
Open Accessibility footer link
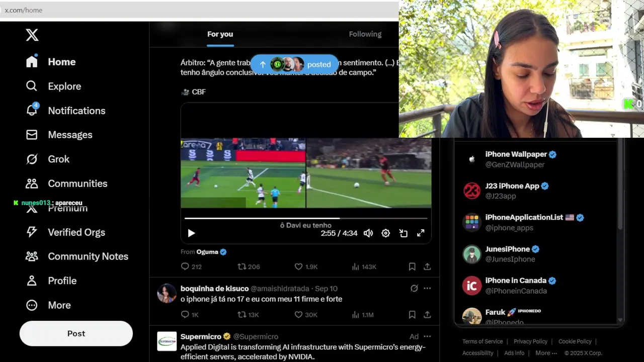click(477, 353)
